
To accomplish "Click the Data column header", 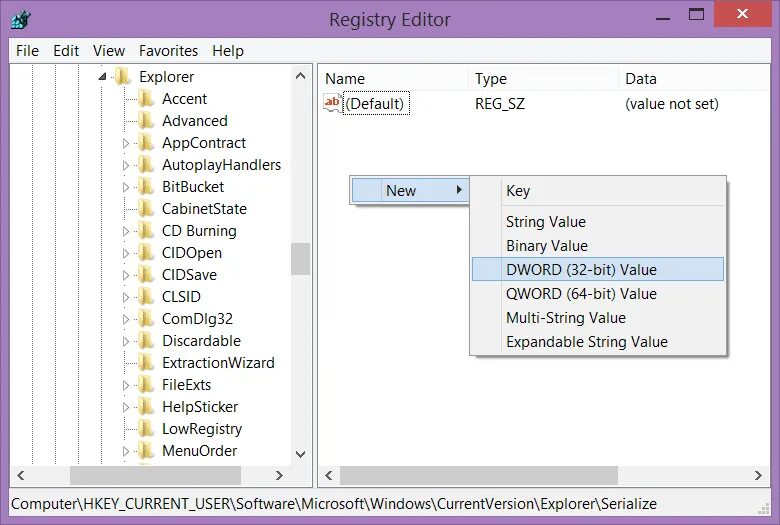I will tap(694, 79).
